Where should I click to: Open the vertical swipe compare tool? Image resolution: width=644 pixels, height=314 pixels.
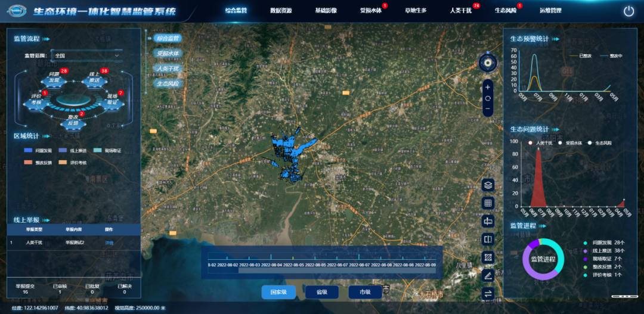(488, 240)
